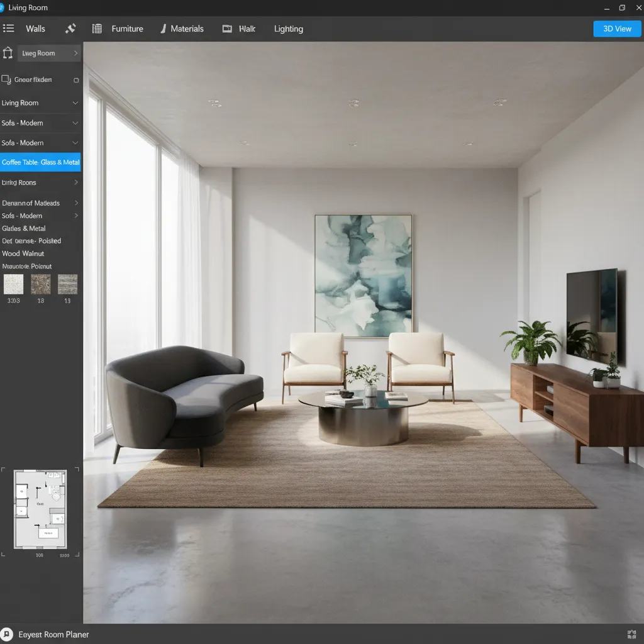Choose the white speckled material swatch
The width and height of the screenshot is (644, 644).
click(x=13, y=284)
